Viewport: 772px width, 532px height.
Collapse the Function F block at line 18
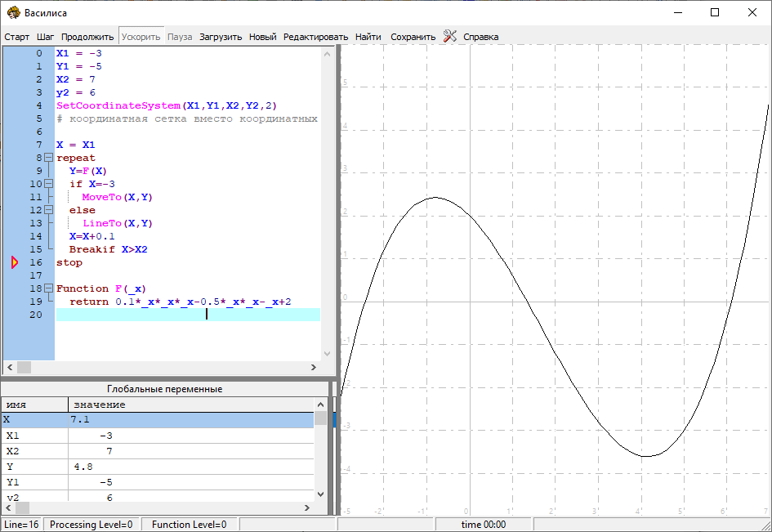48,288
